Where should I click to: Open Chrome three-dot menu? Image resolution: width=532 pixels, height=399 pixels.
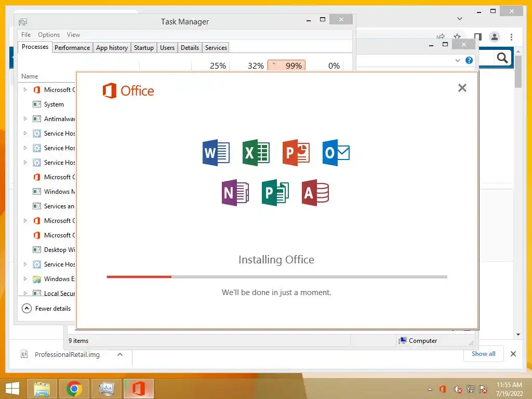511,37
